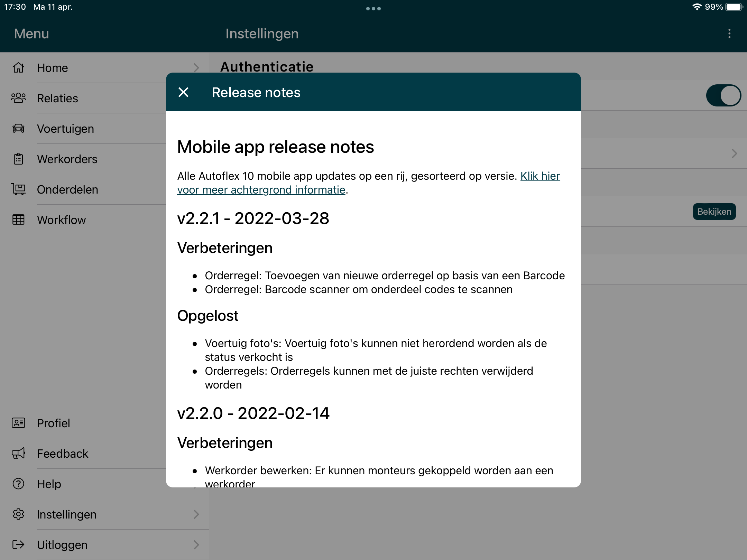Open the three-dot overflow menu

[x=729, y=34]
